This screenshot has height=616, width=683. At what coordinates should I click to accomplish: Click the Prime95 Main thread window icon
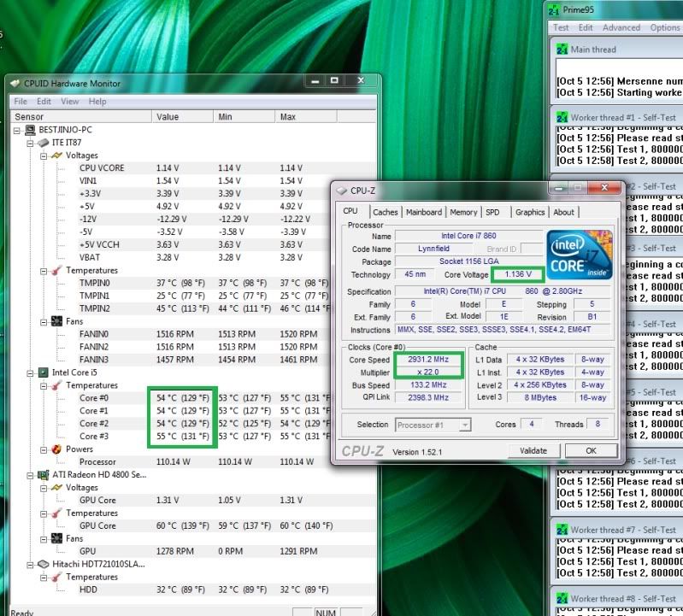(561, 50)
